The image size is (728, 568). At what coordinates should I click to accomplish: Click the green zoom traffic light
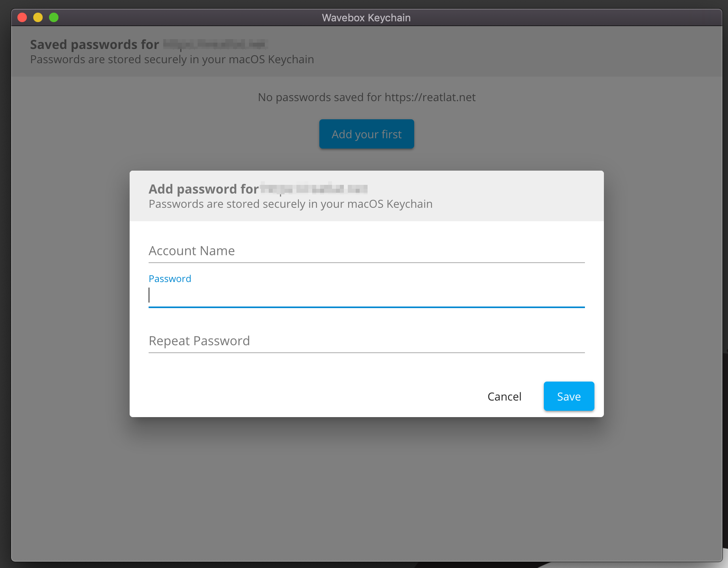point(54,17)
